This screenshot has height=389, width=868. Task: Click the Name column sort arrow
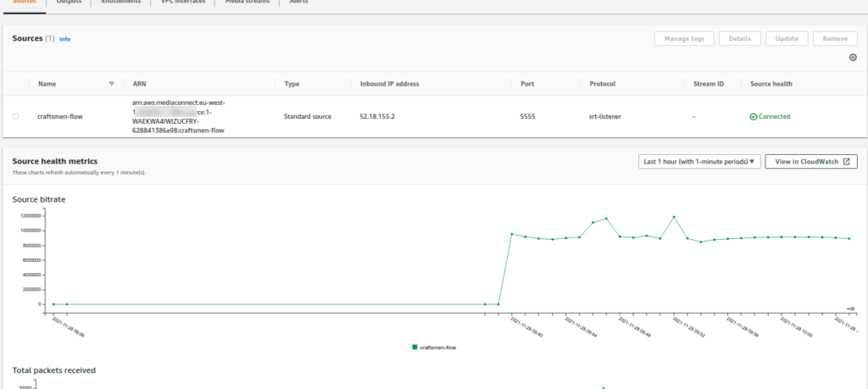pos(111,84)
